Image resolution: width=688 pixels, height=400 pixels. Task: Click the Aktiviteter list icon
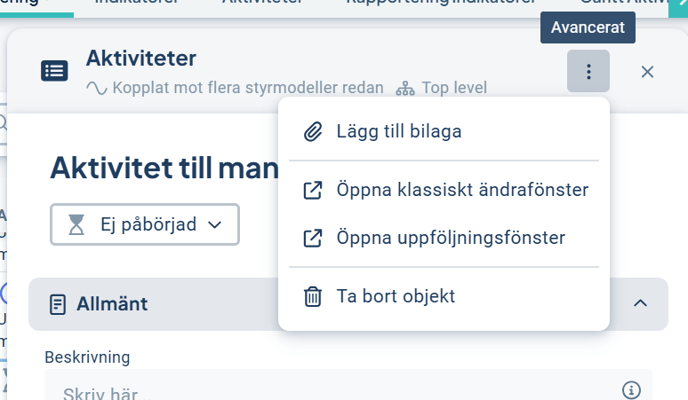[x=54, y=71]
